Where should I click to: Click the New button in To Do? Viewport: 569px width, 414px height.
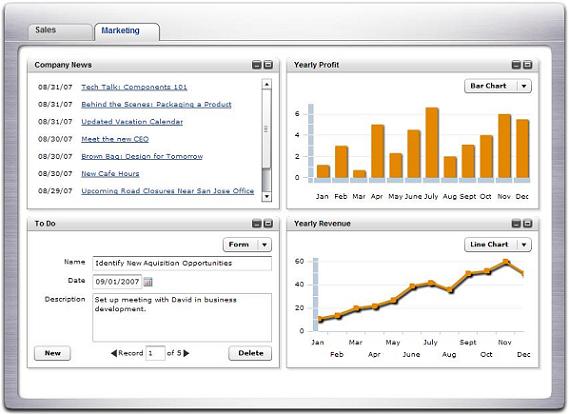tap(53, 353)
